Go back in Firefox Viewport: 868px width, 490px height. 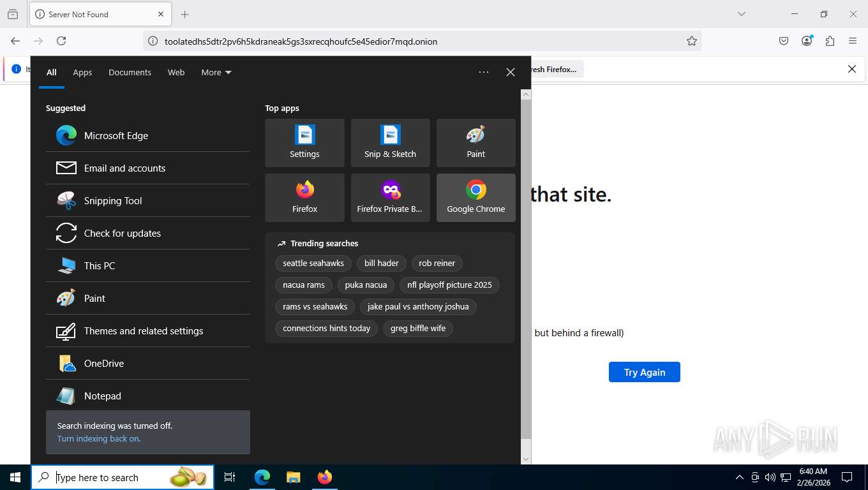click(15, 41)
